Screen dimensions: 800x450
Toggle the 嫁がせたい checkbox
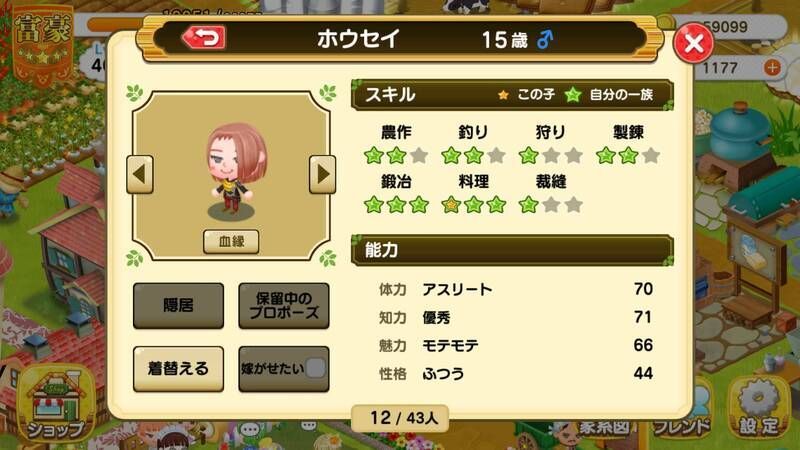click(316, 368)
